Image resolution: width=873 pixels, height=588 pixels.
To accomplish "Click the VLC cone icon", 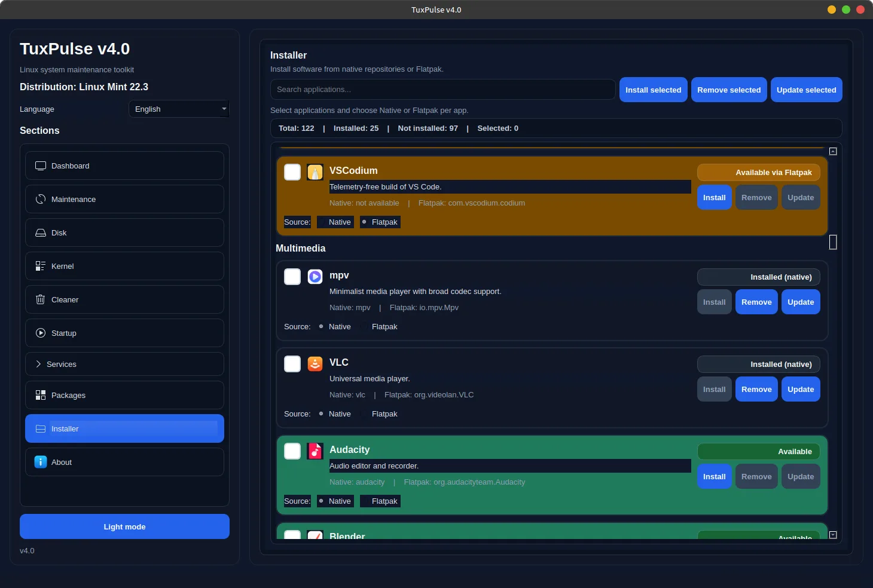I will (315, 364).
